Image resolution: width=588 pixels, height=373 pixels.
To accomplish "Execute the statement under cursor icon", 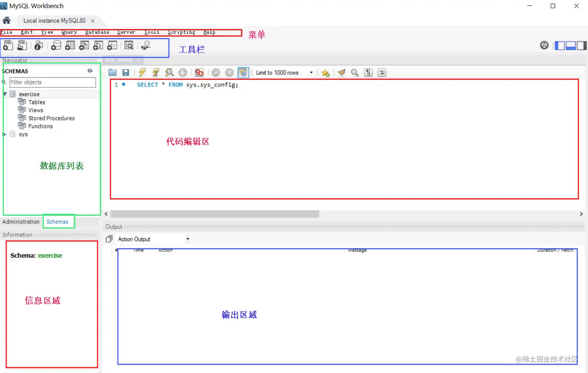I will (156, 72).
